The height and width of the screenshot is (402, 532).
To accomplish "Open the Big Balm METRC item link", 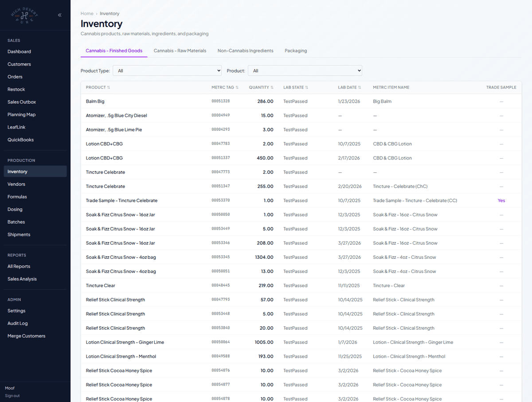I will [x=382, y=101].
